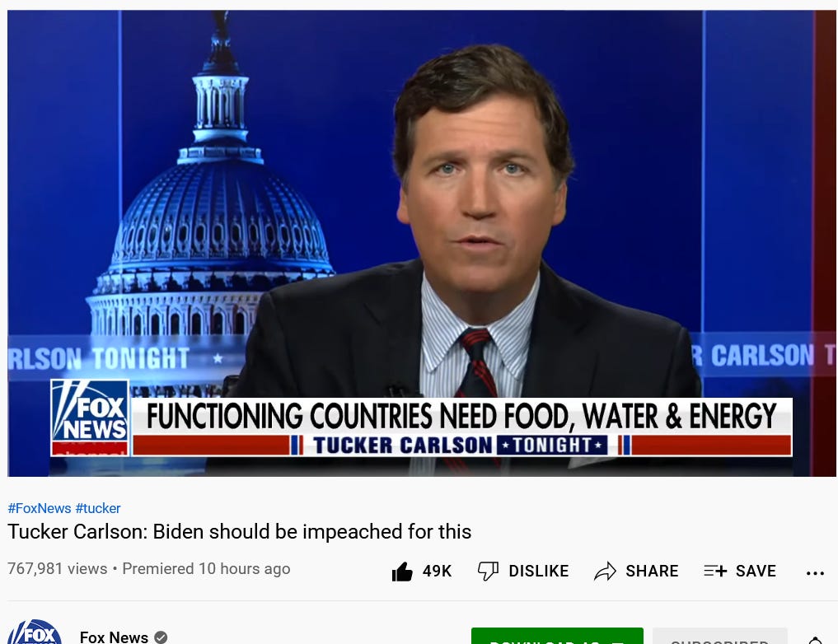Click the SHARE text button
The image size is (838, 644).
point(652,572)
